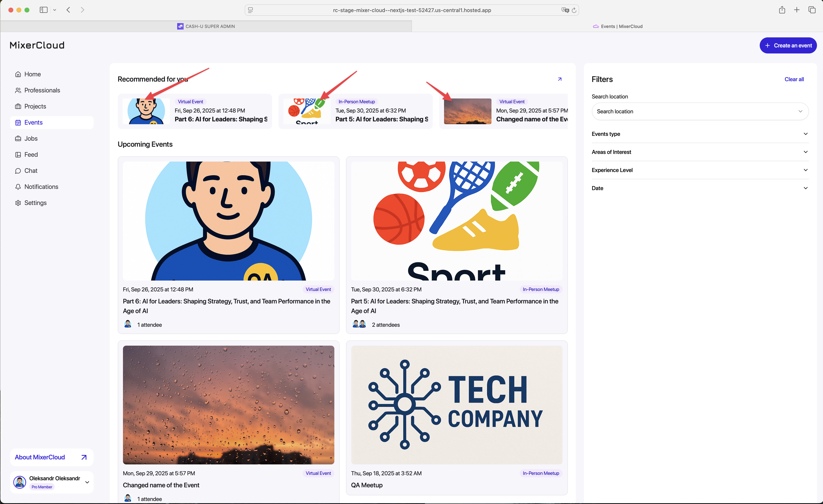Image resolution: width=823 pixels, height=504 pixels.
Task: Click the Recommended for you arrow icon
Action: [559, 79]
